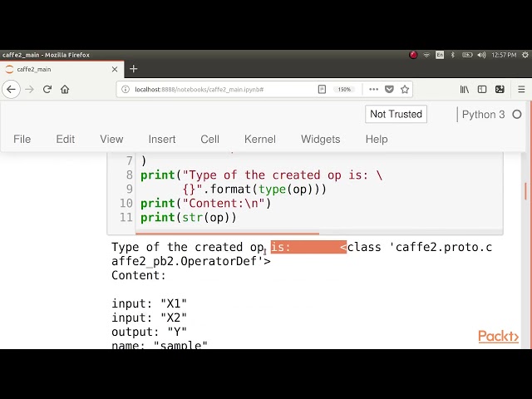Open the Firefox Library icon
This screenshot has width=532, height=399.
point(465,89)
